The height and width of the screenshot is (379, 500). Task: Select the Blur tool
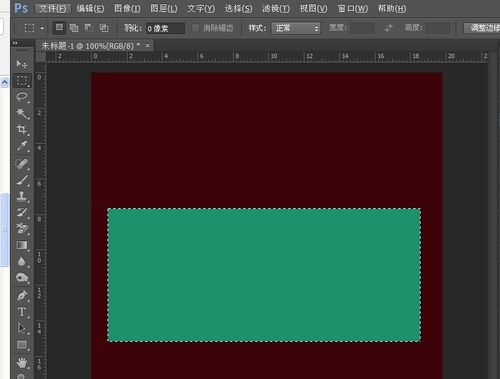pos(22,261)
